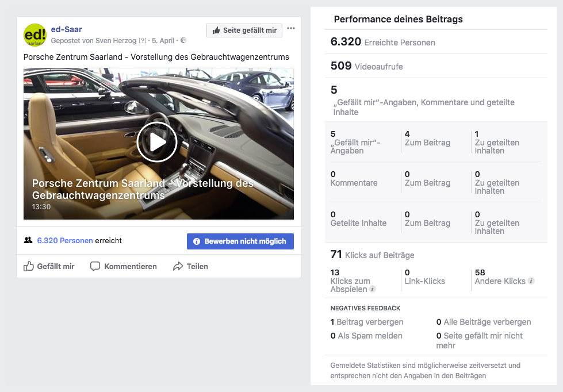The image size is (563, 392).
Task: Click the 6.320 Erreichte Personen stat
Action: coord(383,42)
